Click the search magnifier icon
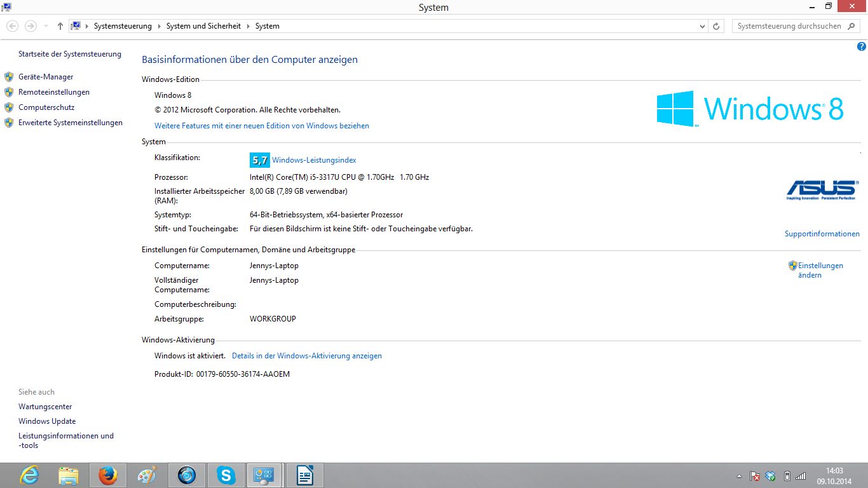868x488 pixels. coord(852,26)
